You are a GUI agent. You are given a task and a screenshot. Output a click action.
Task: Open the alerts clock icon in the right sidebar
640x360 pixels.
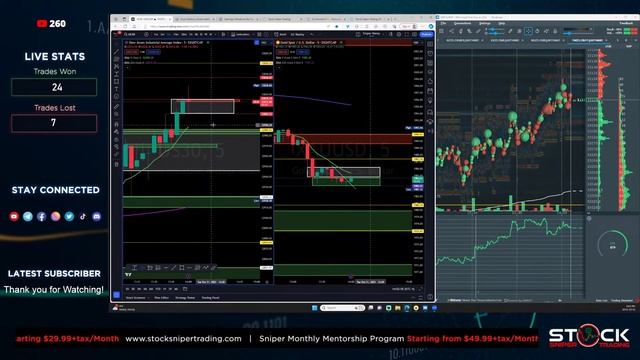[430, 53]
